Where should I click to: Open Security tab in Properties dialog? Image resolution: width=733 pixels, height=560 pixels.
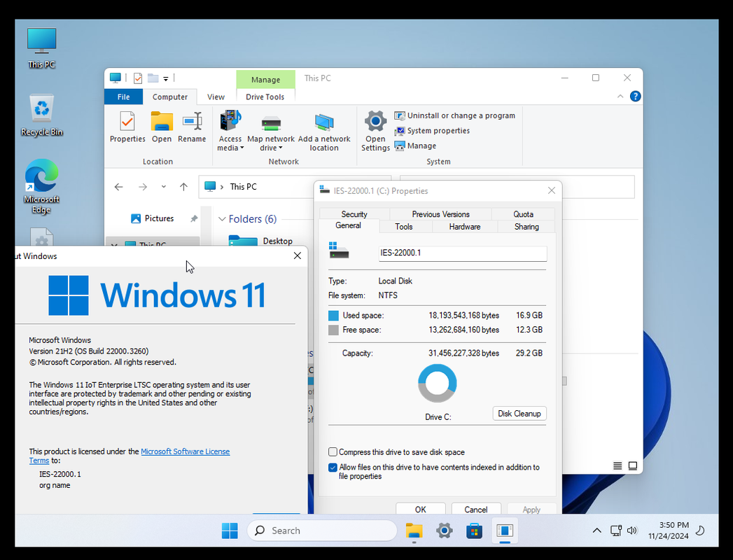tap(354, 214)
